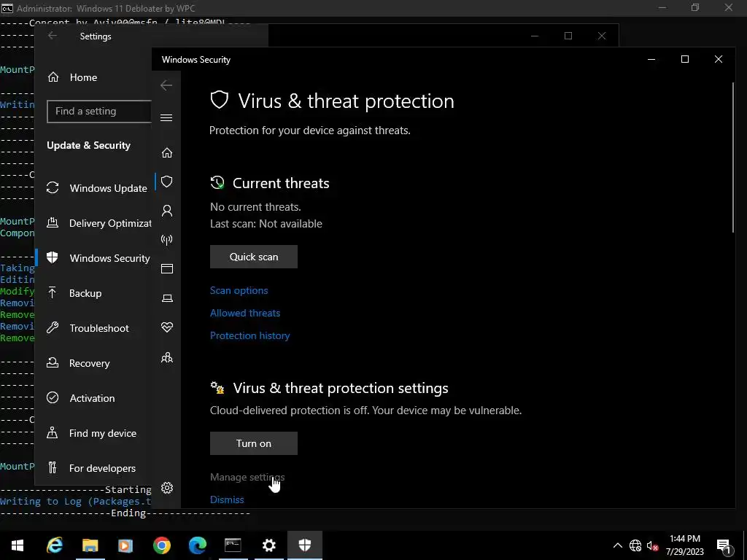Open Troubleshoot settings page
The image size is (747, 560).
pyautogui.click(x=88, y=328)
